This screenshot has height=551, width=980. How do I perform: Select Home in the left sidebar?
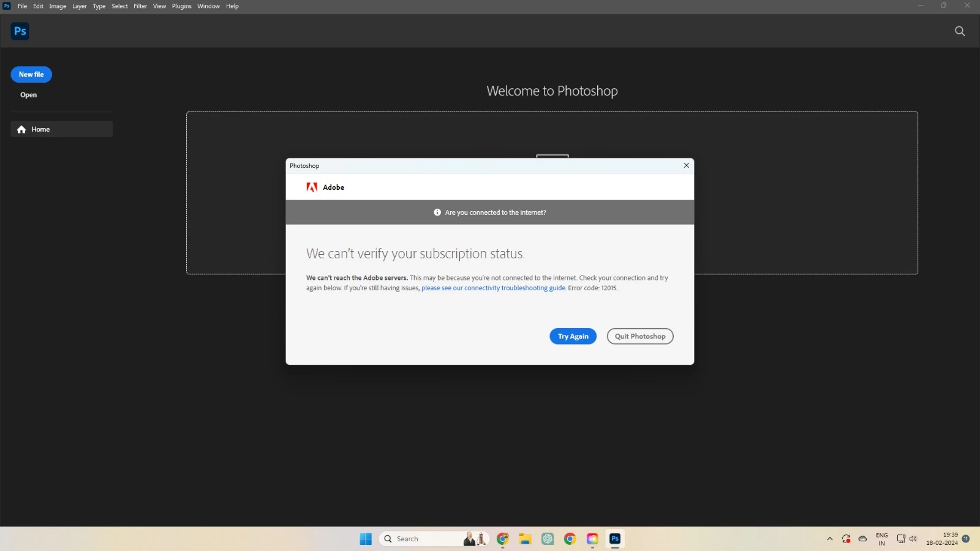61,129
